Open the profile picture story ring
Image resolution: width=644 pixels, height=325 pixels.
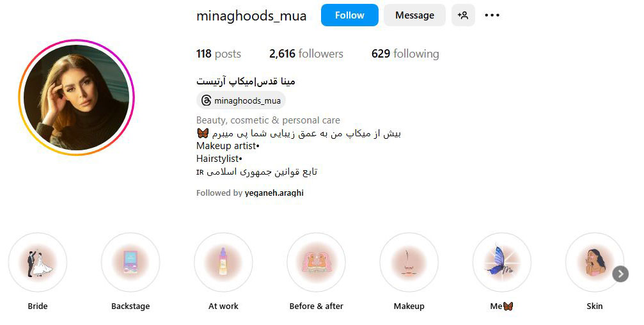76,97
